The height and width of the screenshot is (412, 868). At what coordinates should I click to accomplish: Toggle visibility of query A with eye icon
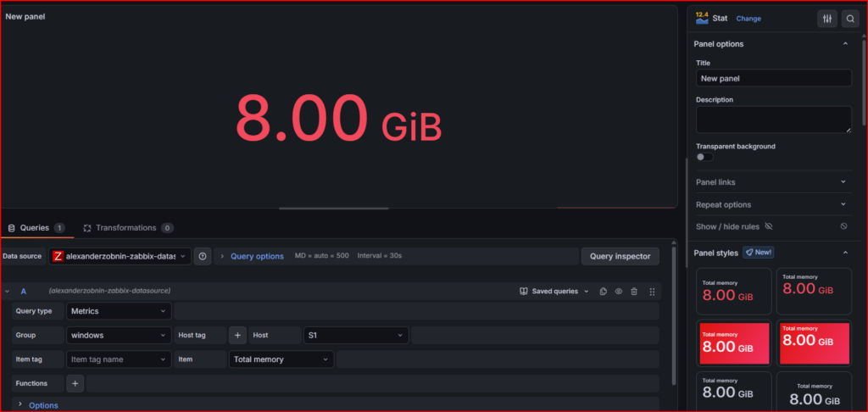(619, 292)
